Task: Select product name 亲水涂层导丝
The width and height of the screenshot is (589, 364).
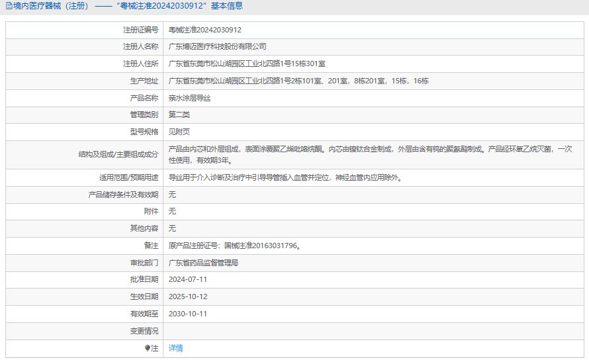Action: pyautogui.click(x=189, y=98)
